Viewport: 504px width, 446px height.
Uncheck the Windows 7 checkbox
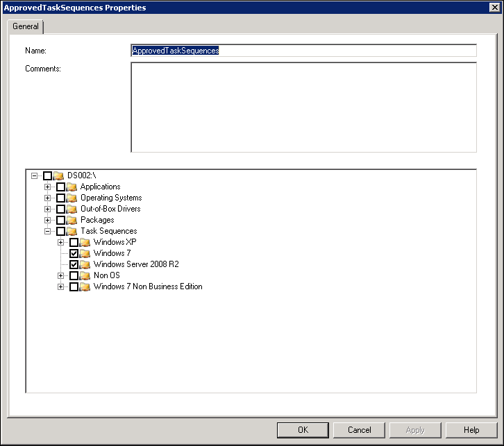click(74, 254)
